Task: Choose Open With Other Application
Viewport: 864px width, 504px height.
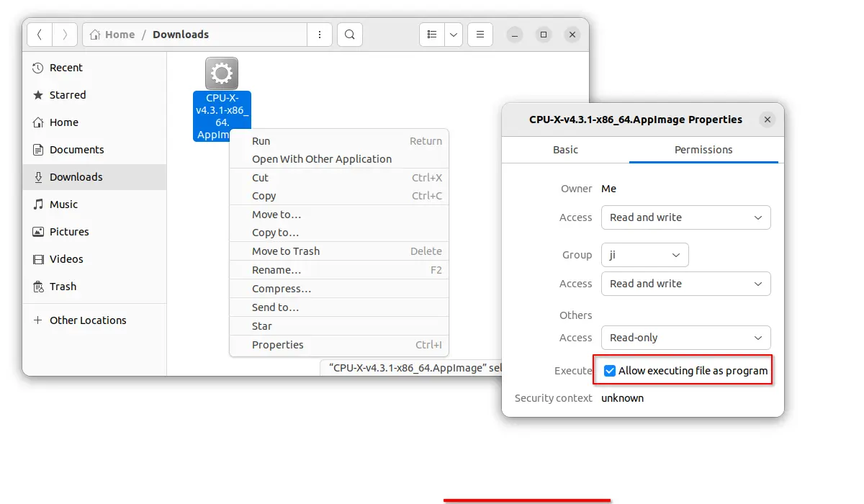Action: coord(339,159)
